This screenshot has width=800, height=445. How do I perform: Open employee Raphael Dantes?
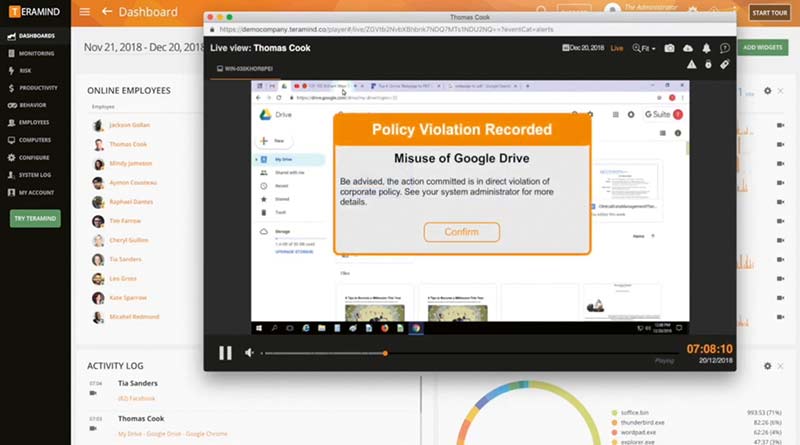tap(131, 202)
